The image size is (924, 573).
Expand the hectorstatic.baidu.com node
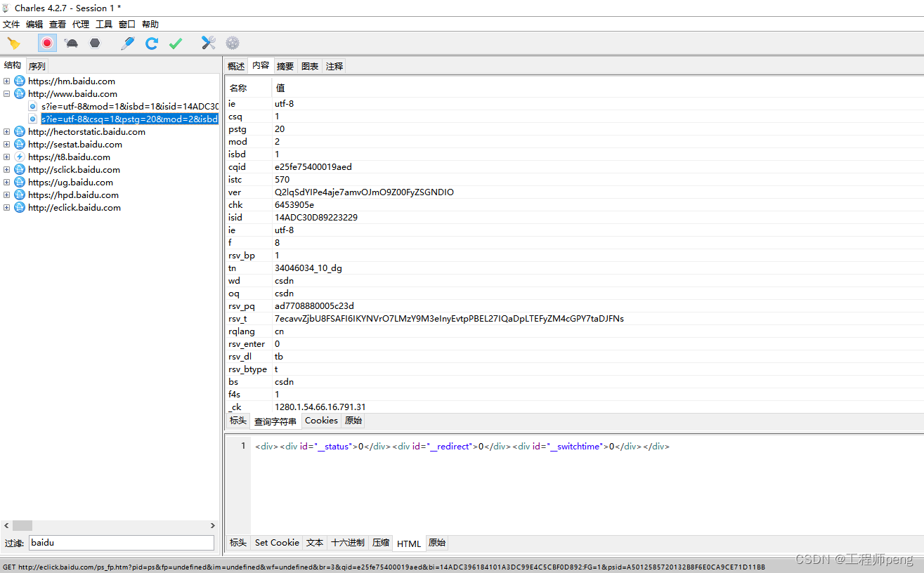click(x=6, y=132)
